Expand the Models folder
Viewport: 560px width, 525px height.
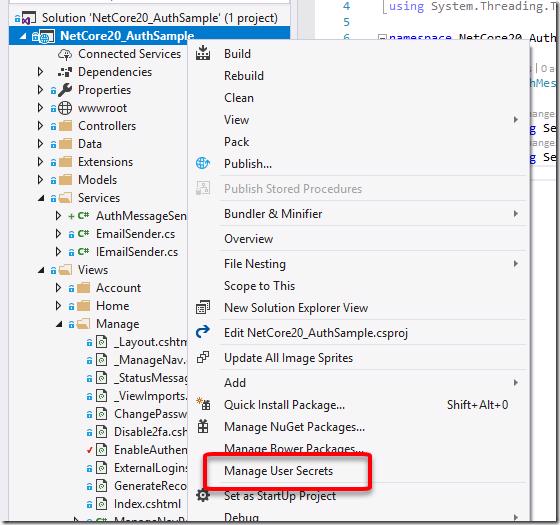(40, 180)
